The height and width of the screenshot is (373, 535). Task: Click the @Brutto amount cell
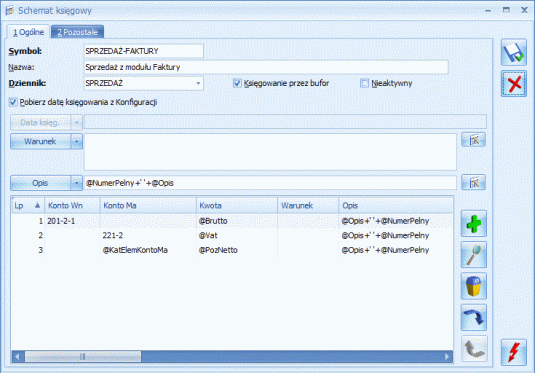tap(237, 221)
